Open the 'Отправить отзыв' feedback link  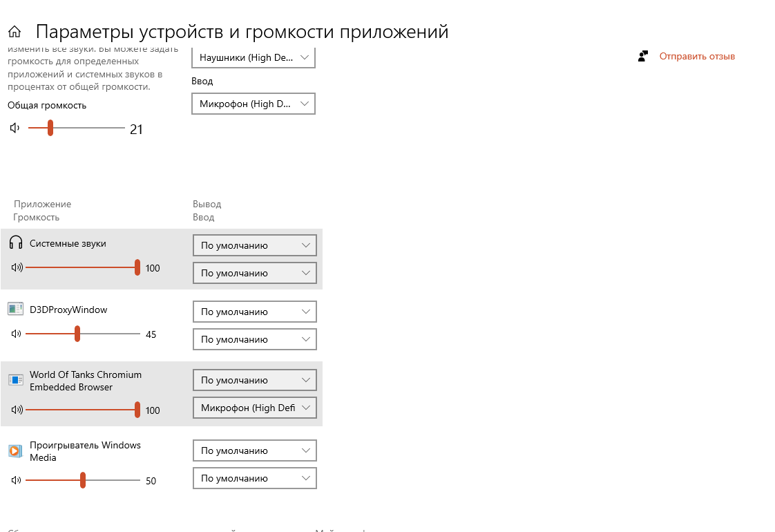697,56
